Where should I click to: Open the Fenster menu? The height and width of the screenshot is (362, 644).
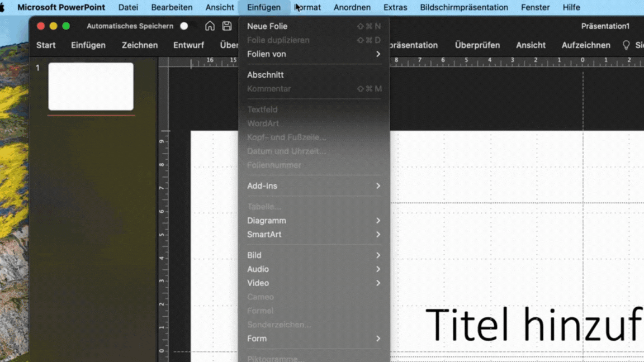(535, 7)
